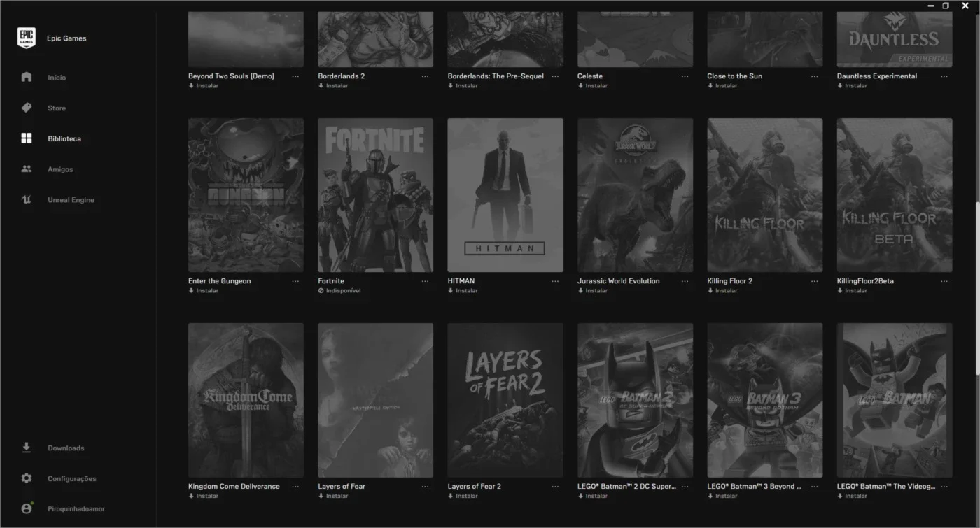Click install arrow icon under Layers of Fear 2
The width and height of the screenshot is (980, 528).
450,496
